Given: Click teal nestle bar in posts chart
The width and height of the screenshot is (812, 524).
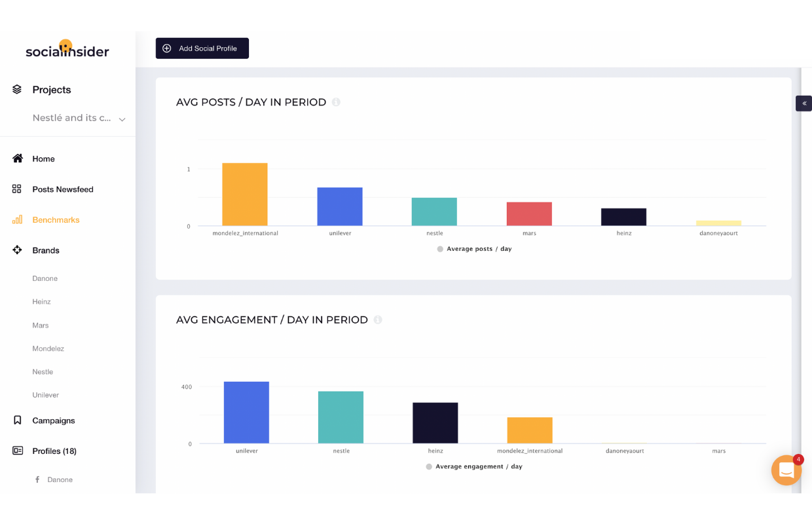Looking at the screenshot, I should pos(434,212).
